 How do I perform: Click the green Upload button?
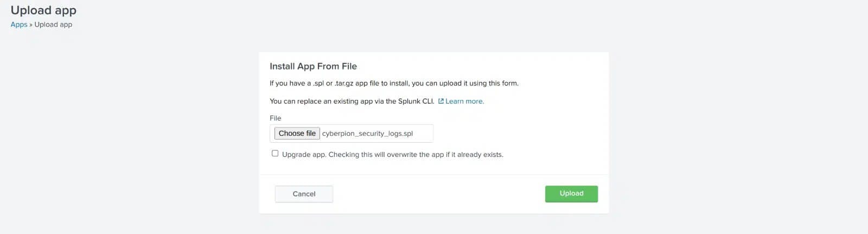pos(571,194)
